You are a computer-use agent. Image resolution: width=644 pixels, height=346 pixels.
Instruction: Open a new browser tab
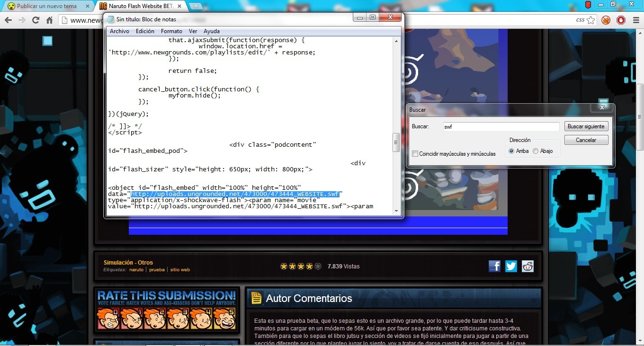[196, 7]
